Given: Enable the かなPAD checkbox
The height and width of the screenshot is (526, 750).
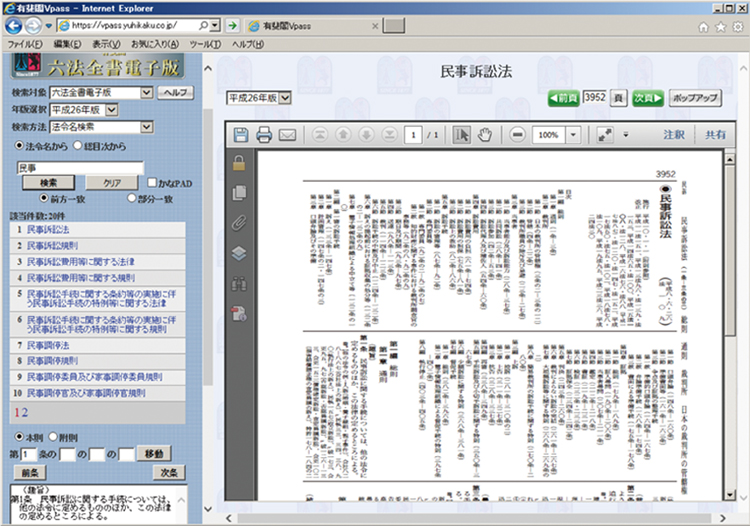Looking at the screenshot, I should click(x=152, y=183).
